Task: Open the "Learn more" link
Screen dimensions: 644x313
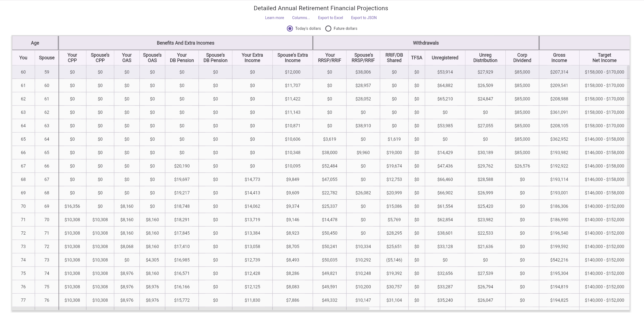Action: tap(274, 18)
